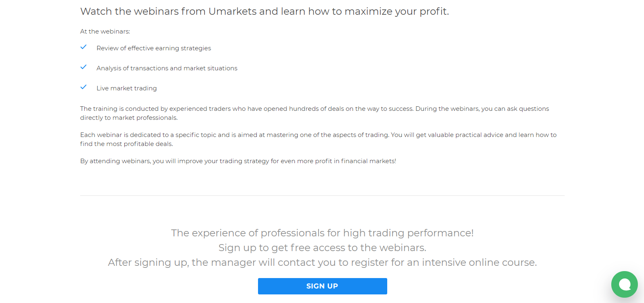Click the blue SIGN UP call-to-action

(322, 286)
